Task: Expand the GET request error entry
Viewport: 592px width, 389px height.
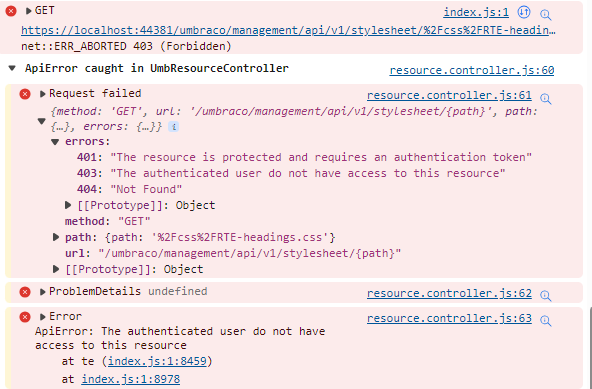Action: coord(28,11)
